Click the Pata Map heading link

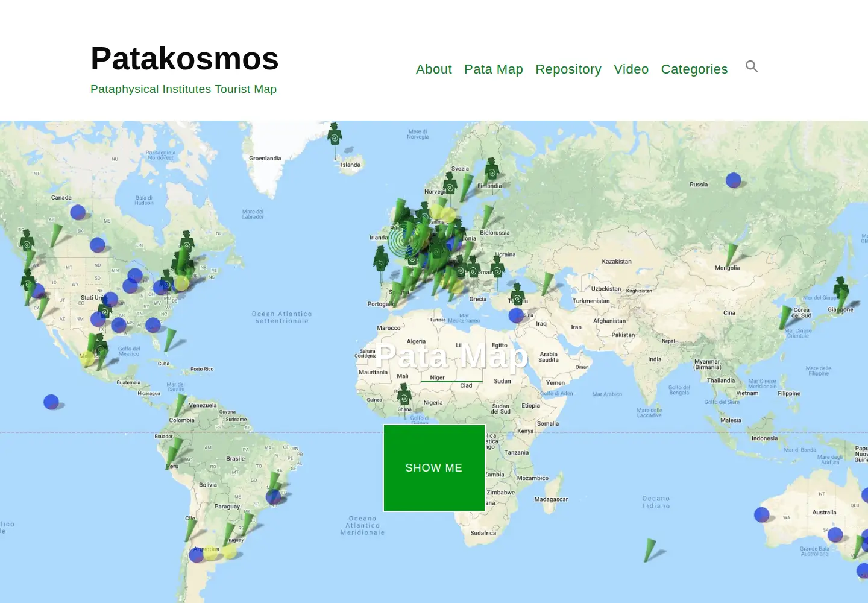(x=452, y=356)
